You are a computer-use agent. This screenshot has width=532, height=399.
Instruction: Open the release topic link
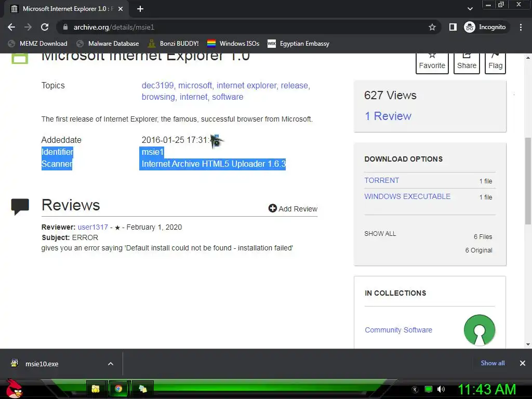point(294,86)
